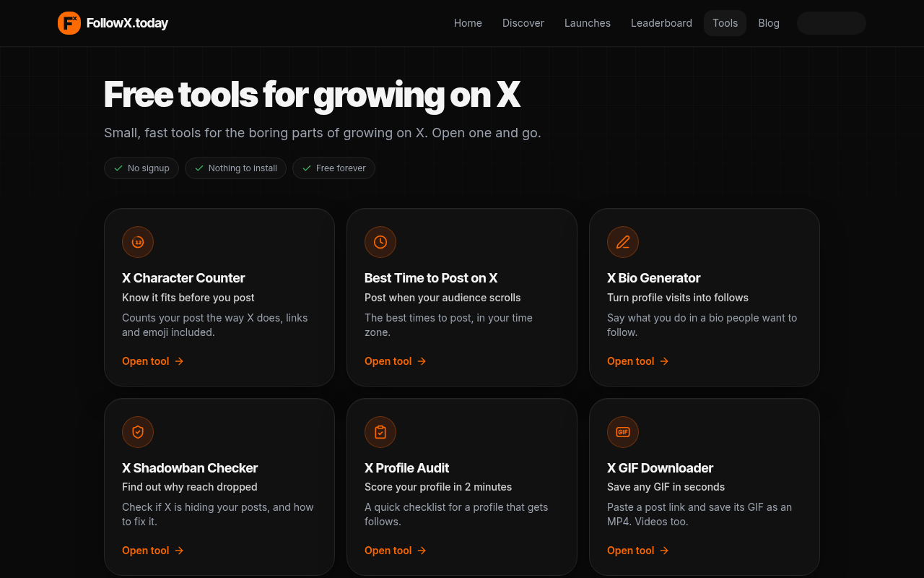Image resolution: width=924 pixels, height=578 pixels.
Task: Open tool link for X Profile Audit
Action: pyautogui.click(x=396, y=551)
